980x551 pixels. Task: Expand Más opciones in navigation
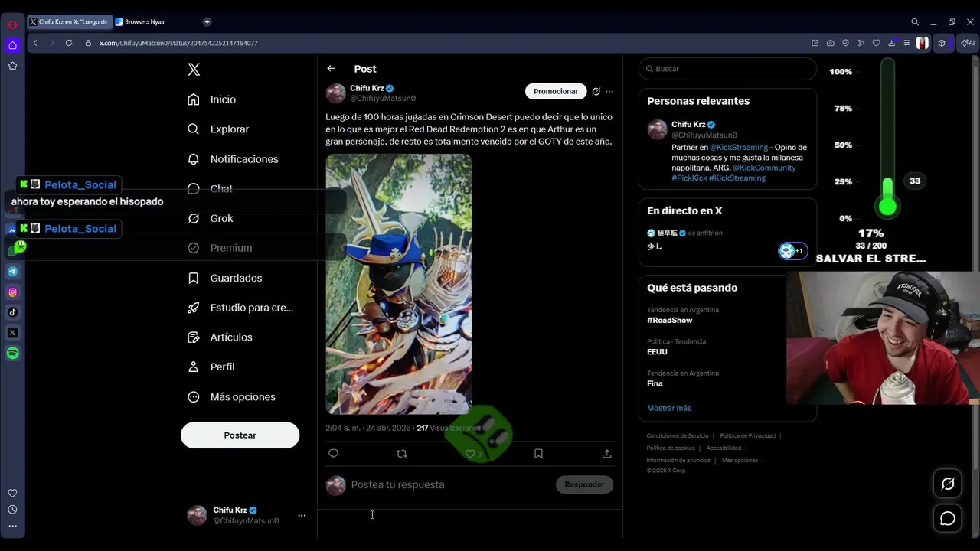tap(233, 396)
